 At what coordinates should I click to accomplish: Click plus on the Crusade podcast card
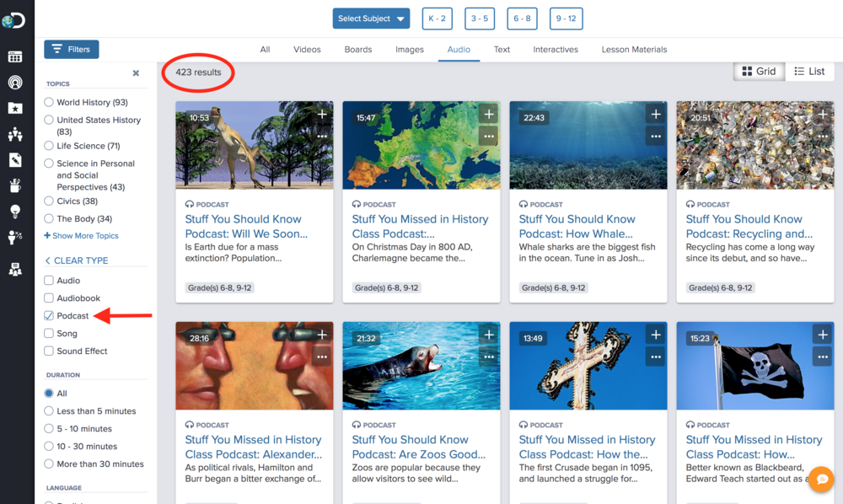(656, 335)
